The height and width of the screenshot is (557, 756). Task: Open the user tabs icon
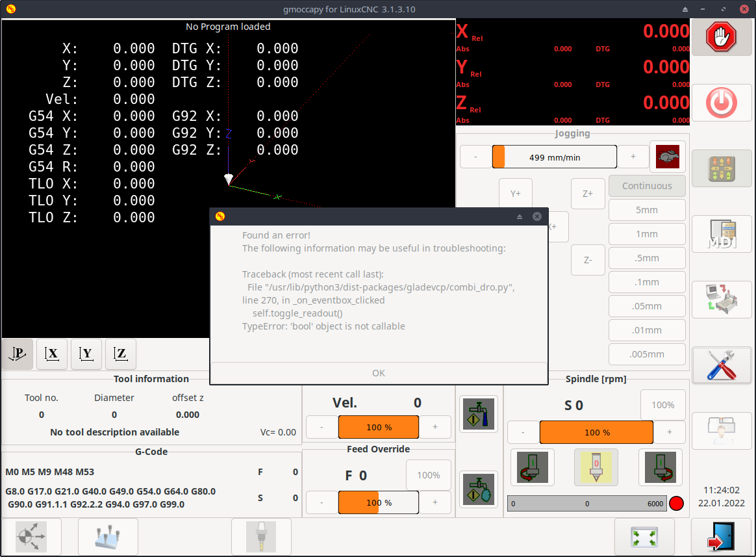pos(722,431)
